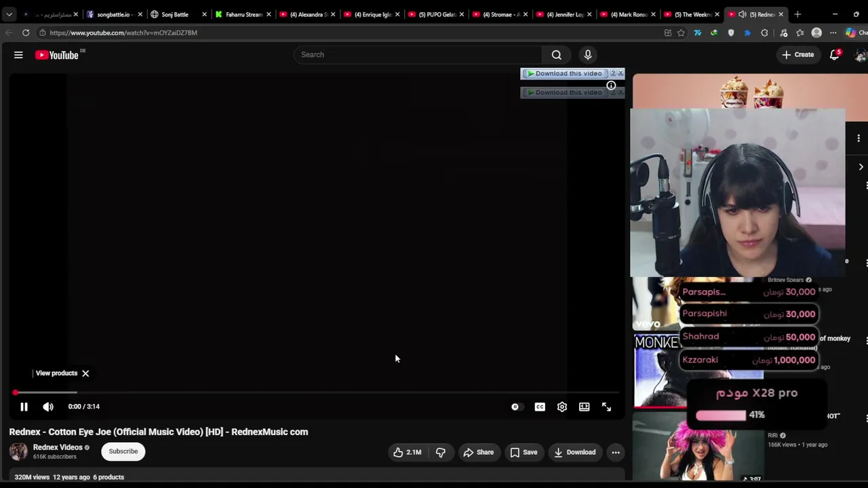Screen dimensions: 868x488
Task: Switch to the Stromae tab
Action: [x=500, y=14]
